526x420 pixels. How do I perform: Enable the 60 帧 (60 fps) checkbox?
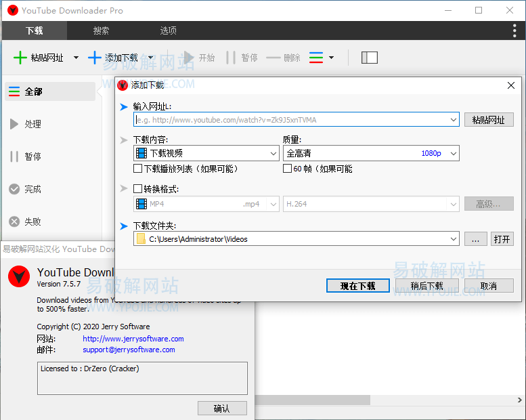[287, 168]
